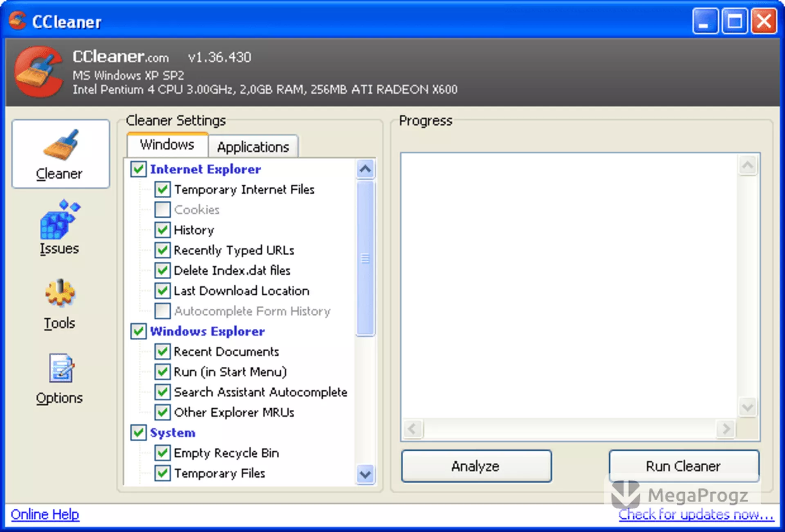Uncheck Delete Index.dat files
Viewport: 785px width, 532px height.
pos(162,270)
